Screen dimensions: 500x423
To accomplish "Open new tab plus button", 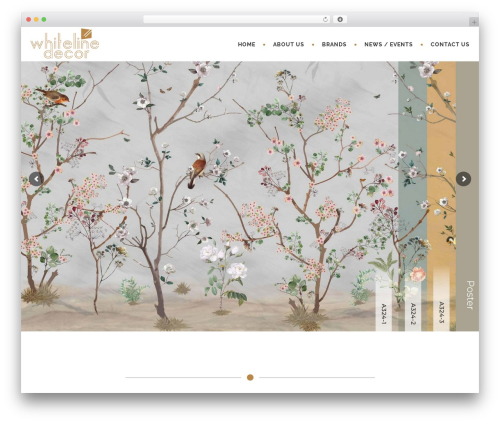I will pyautogui.click(x=474, y=22).
